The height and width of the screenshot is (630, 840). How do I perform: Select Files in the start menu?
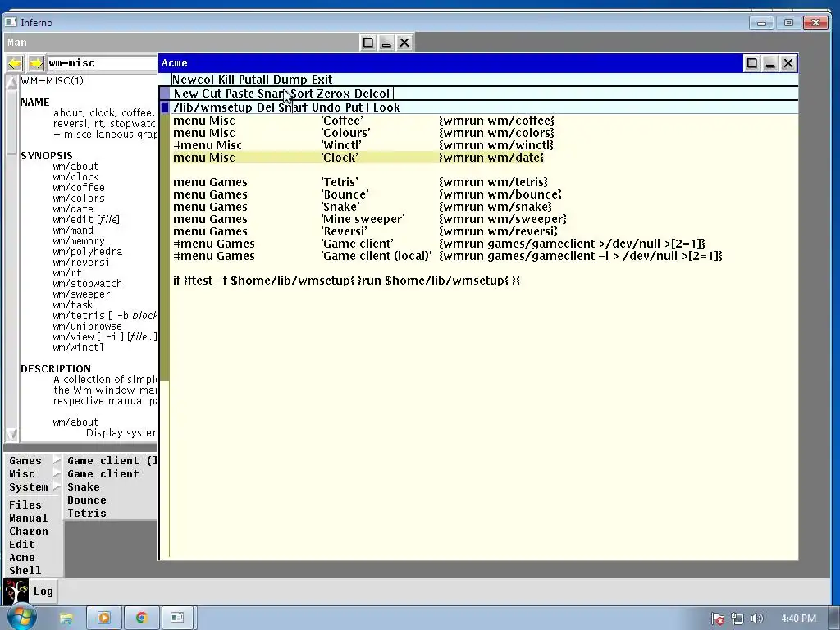tap(34, 504)
